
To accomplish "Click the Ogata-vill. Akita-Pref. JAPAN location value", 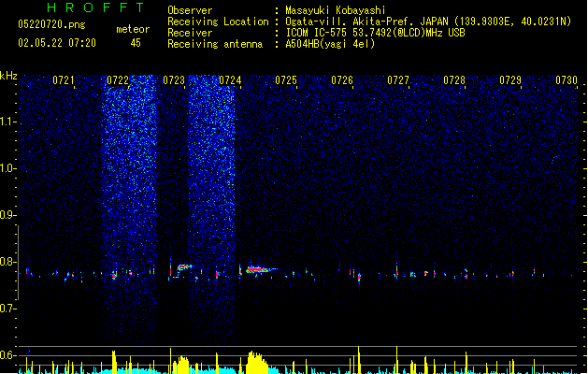I will click(x=428, y=22).
